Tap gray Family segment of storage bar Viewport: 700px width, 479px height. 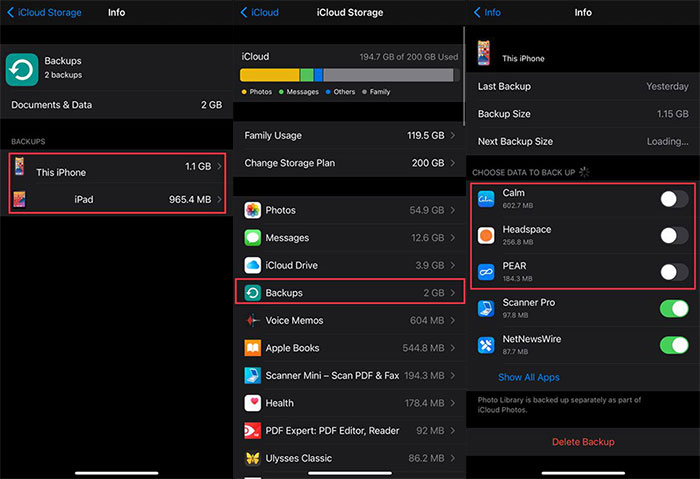coord(388,75)
